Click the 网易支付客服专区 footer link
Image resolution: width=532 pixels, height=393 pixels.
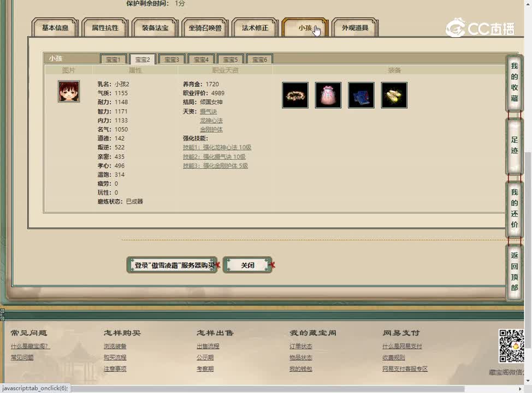(405, 368)
